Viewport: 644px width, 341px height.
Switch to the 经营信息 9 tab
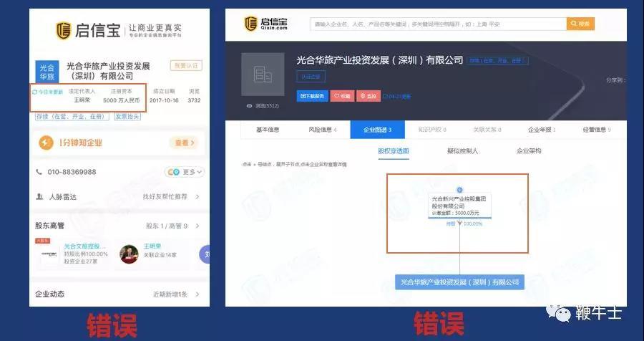596,130
